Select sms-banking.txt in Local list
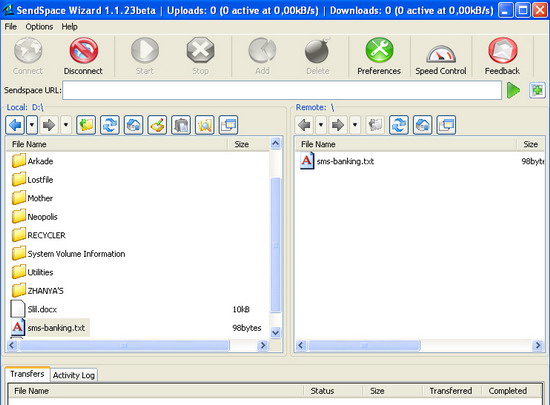The image size is (550, 405). point(49,328)
